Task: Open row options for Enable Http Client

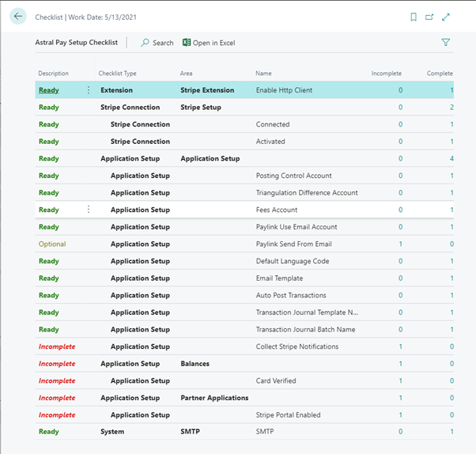Action: [89, 90]
